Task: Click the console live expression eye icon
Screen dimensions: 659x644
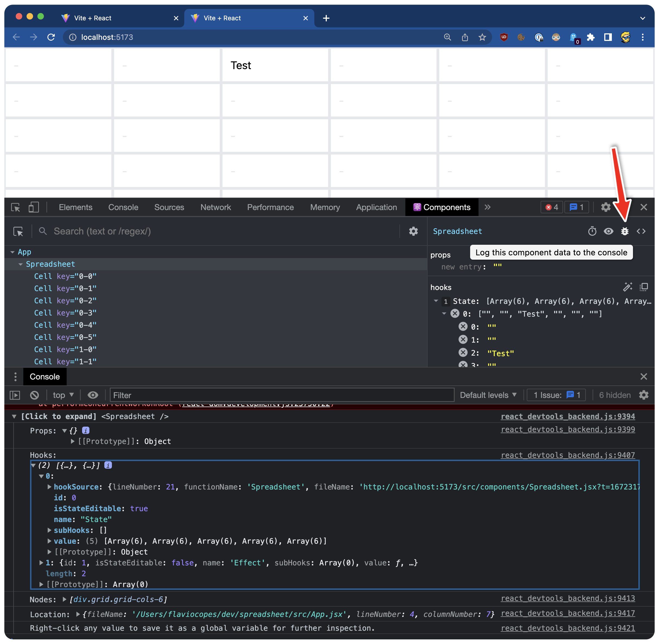Action: 93,395
